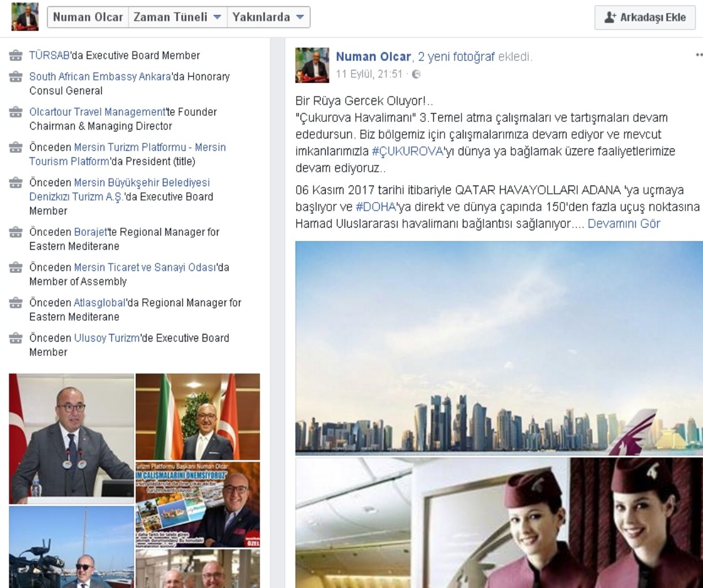The image size is (703, 588).
Task: Select the Numan Olcar header tab
Action: (x=88, y=17)
